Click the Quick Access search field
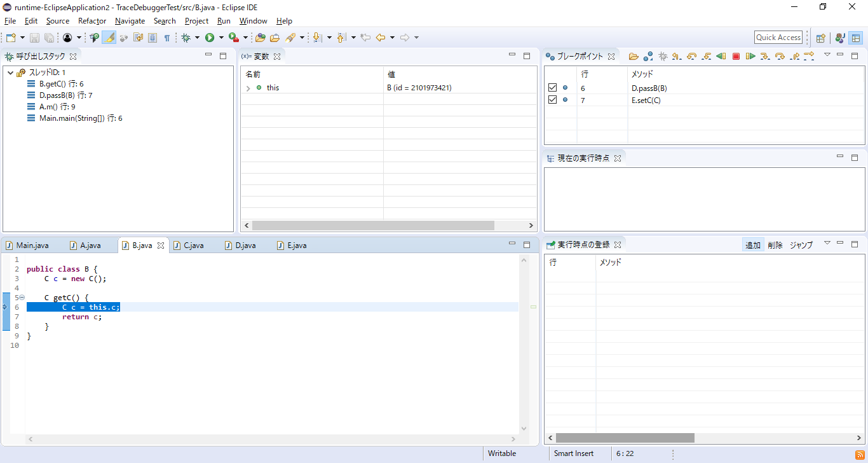Viewport: 868px width, 463px height. tap(778, 38)
